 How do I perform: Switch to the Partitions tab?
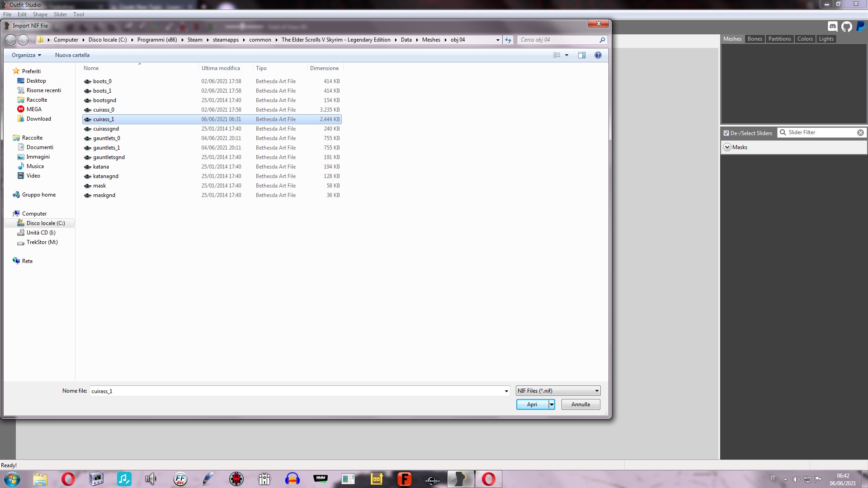click(x=779, y=39)
